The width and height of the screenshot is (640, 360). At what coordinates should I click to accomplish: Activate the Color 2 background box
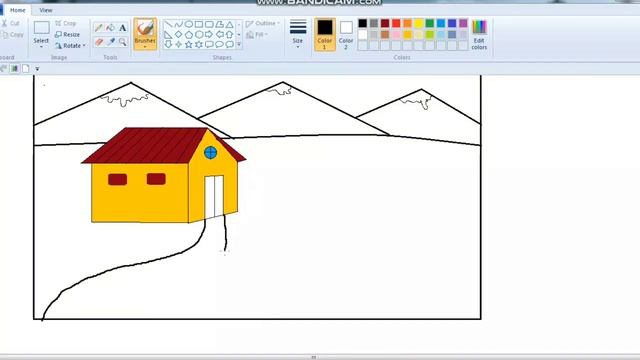[346, 34]
